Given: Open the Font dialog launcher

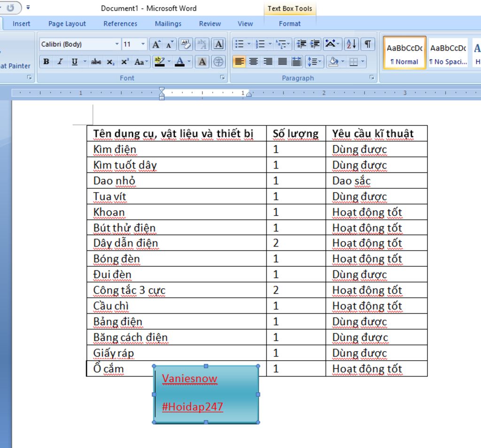Looking at the screenshot, I should 222,77.
